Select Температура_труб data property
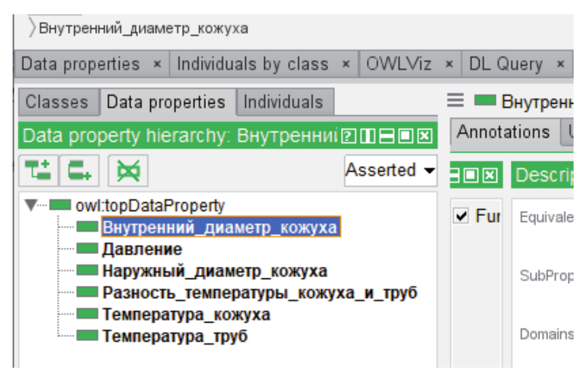This screenshot has height=379, width=588. click(175, 336)
